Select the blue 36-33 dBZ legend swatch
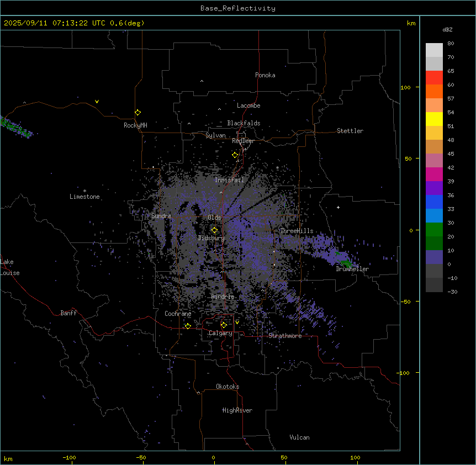Image resolution: width=476 pixels, height=465 pixels. click(434, 202)
